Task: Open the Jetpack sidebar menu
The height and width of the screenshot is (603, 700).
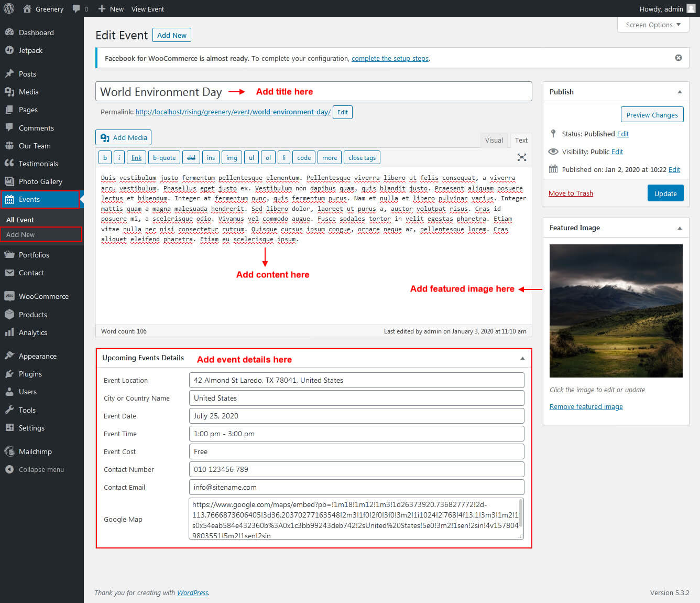Action: point(30,50)
